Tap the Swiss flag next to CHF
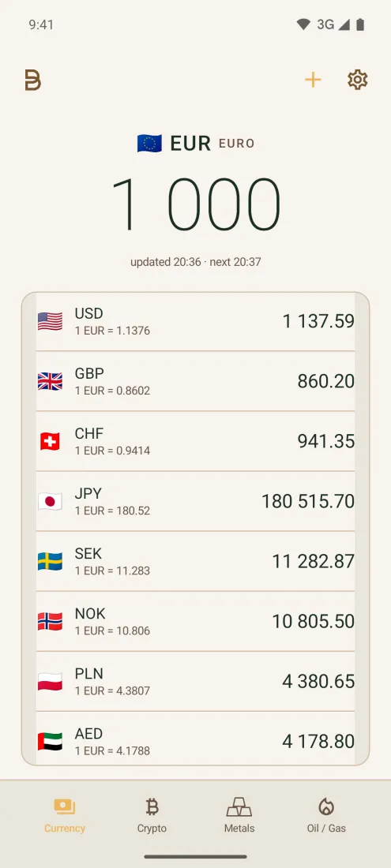391x868 pixels. pyautogui.click(x=50, y=441)
